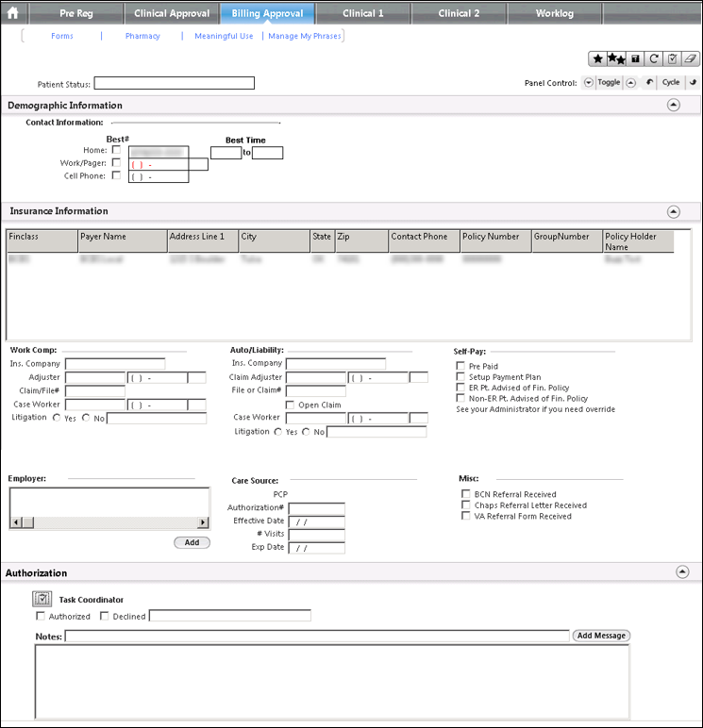This screenshot has height=728, width=703.
Task: Refresh the form using circular arrow icon
Action: (x=654, y=59)
